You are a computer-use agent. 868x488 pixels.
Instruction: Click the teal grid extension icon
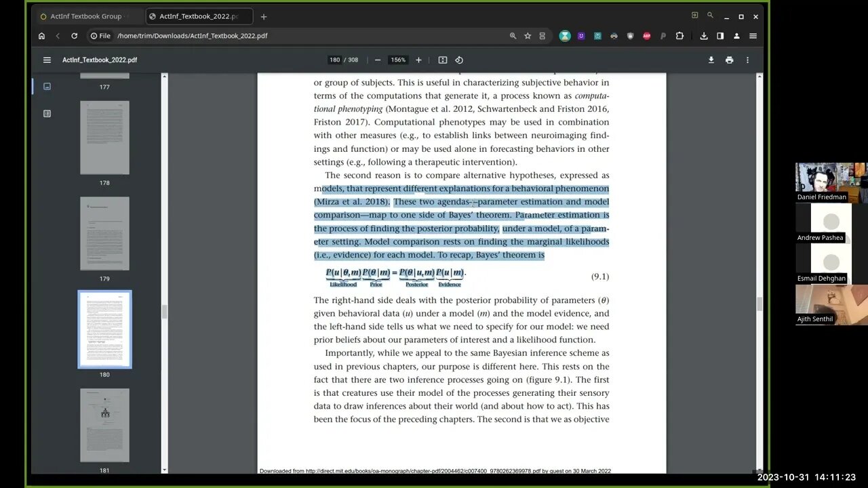[x=597, y=36]
